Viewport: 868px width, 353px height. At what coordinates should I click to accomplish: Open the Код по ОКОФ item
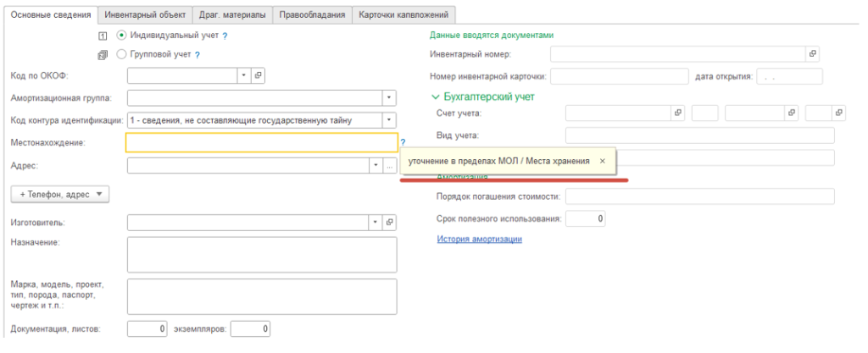coord(258,75)
